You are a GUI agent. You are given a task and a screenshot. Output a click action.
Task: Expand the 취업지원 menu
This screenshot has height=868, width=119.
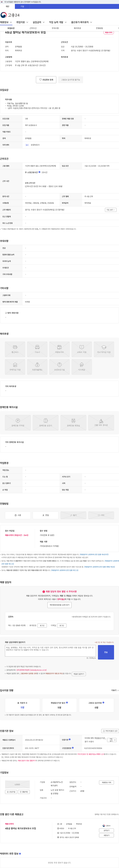pyautogui.click(x=22, y=22)
